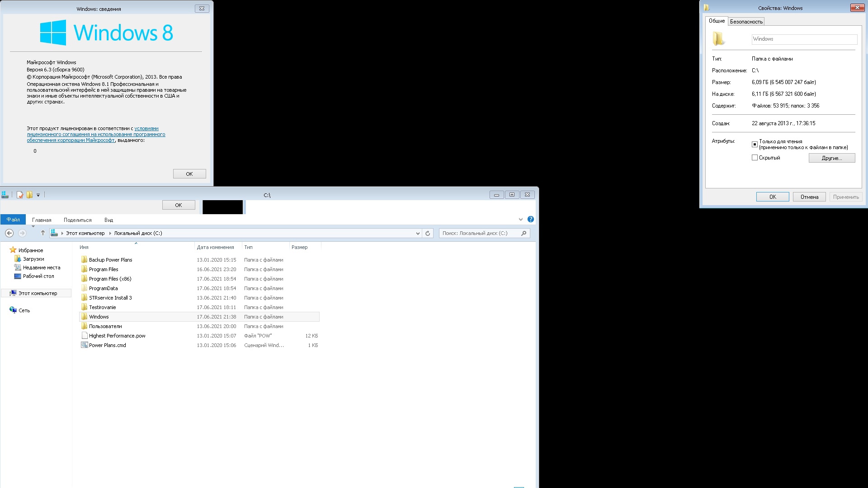Open the Этот компьютер tree item
This screenshot has height=488, width=868.
[37, 292]
